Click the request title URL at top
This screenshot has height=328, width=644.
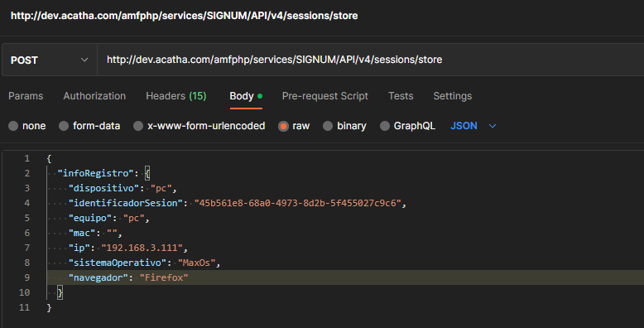click(x=184, y=16)
